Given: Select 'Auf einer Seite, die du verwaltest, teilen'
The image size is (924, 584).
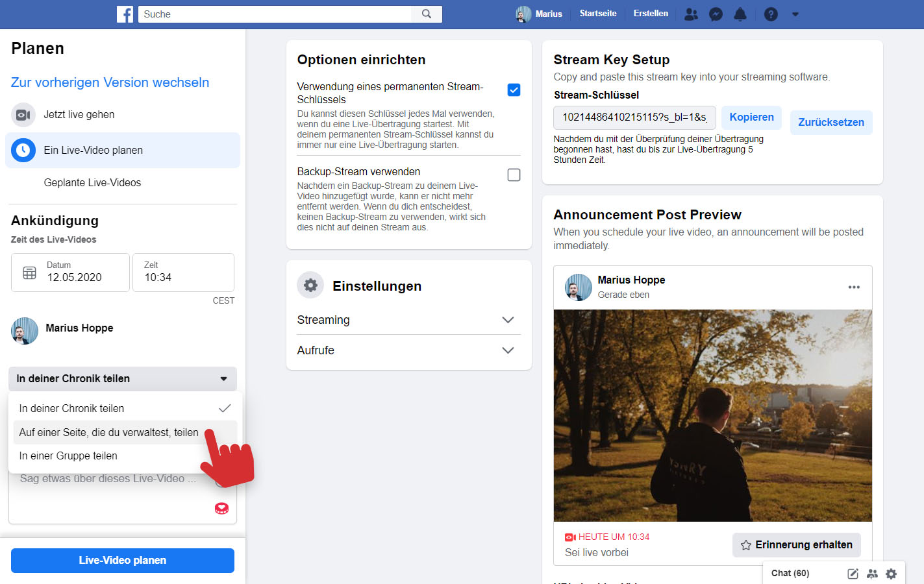Looking at the screenshot, I should coord(109,433).
